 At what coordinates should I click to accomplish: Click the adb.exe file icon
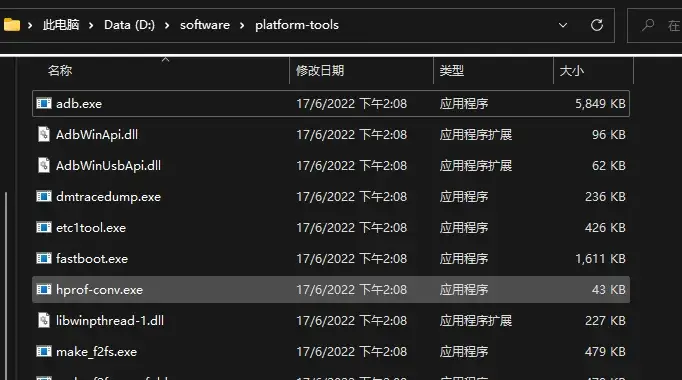43,103
